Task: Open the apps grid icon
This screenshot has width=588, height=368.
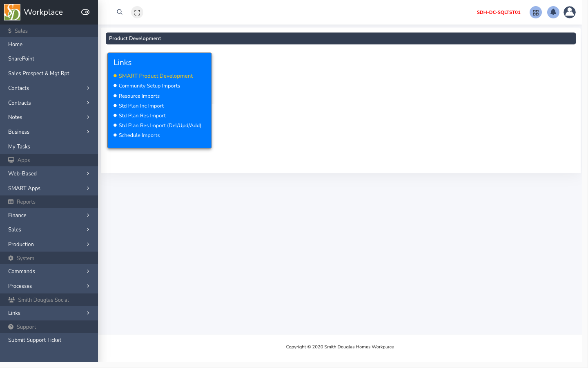Action: pyautogui.click(x=536, y=12)
